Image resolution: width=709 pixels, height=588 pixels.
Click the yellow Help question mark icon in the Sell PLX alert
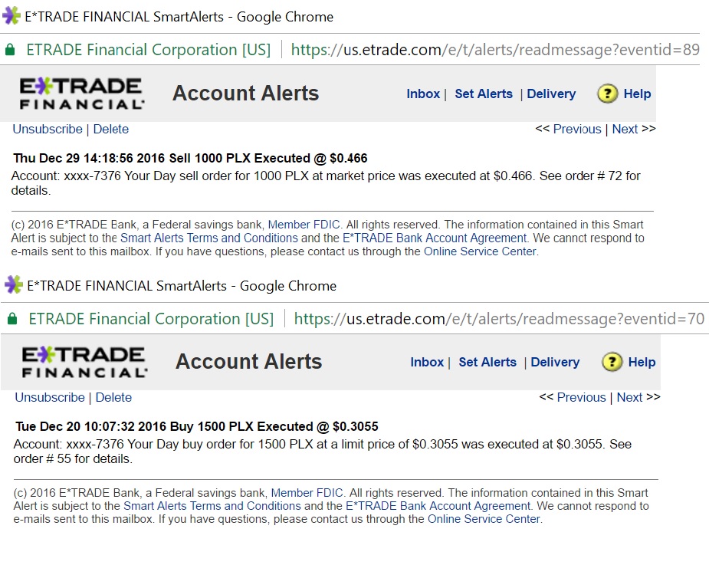click(x=607, y=94)
